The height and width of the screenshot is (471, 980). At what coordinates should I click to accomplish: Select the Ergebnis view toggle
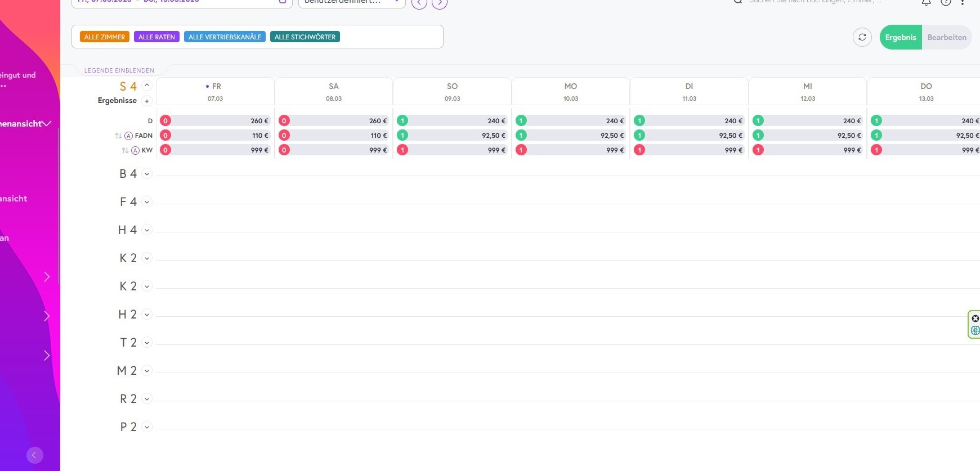point(900,37)
